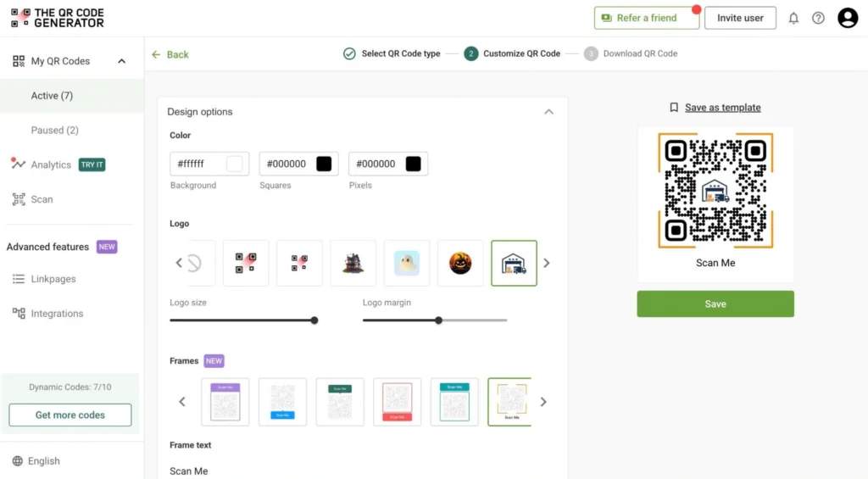Click the Refer a friend button

(x=647, y=18)
